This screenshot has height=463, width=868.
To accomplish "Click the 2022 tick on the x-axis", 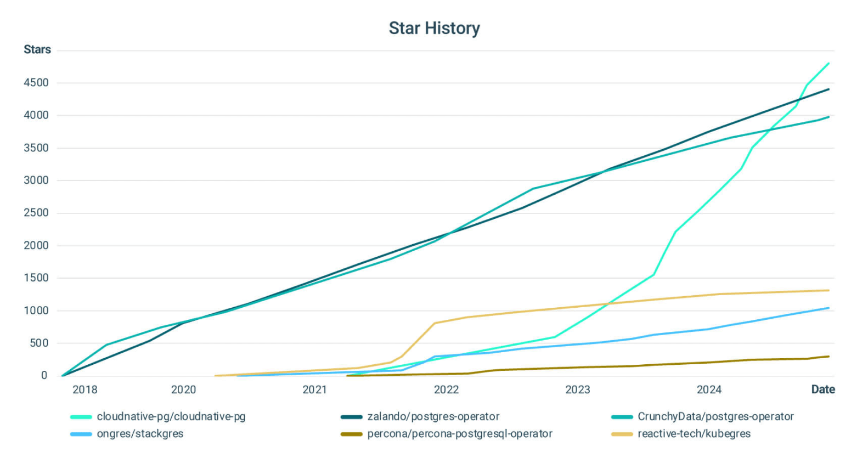I will click(x=446, y=390).
